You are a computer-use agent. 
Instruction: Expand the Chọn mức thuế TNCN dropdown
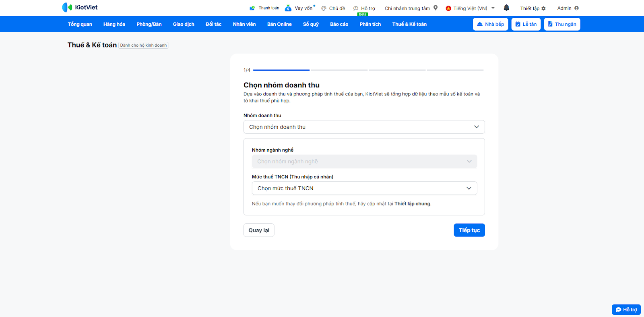pyautogui.click(x=364, y=188)
